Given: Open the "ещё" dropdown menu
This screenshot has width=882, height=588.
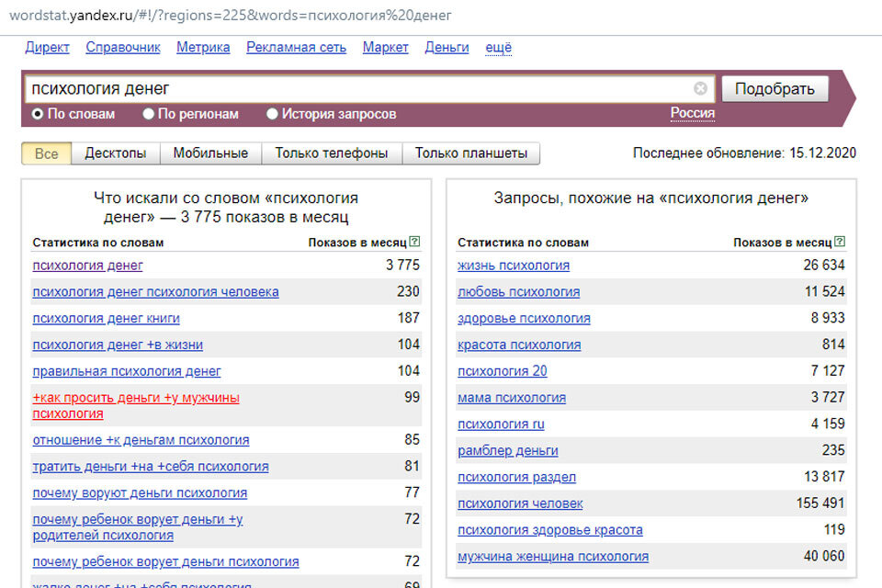Looking at the screenshot, I should pyautogui.click(x=498, y=47).
